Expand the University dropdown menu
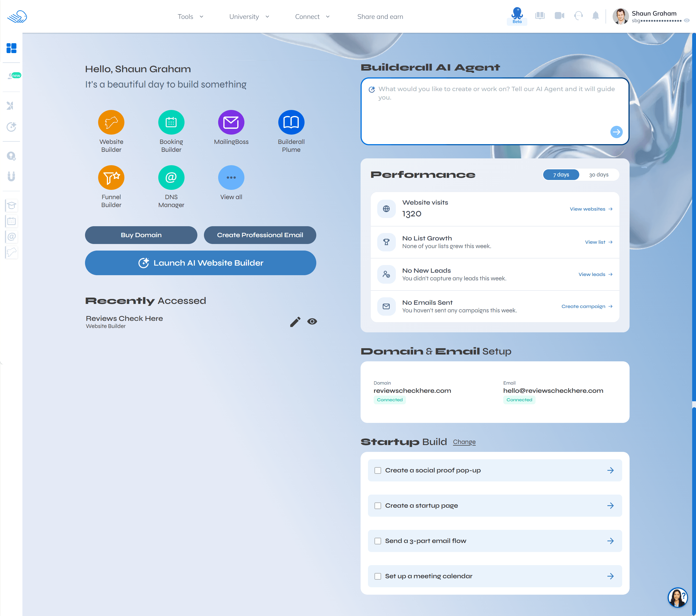 pyautogui.click(x=249, y=17)
